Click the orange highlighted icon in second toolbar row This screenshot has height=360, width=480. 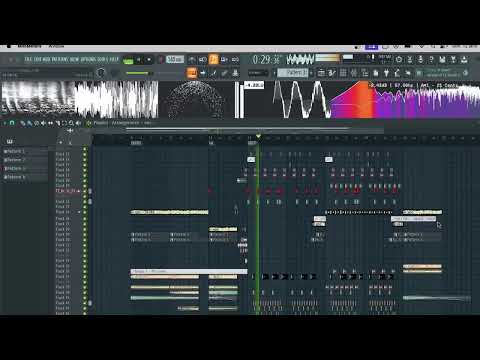(192, 73)
